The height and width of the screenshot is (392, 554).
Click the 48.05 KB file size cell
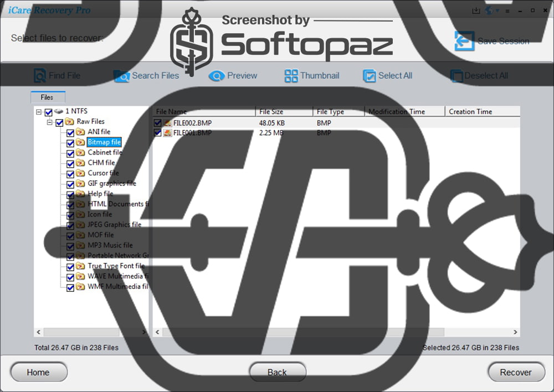[x=271, y=123]
